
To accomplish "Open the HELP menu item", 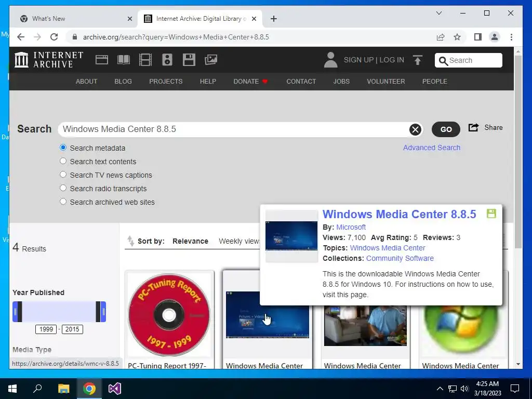I will pos(208,82).
